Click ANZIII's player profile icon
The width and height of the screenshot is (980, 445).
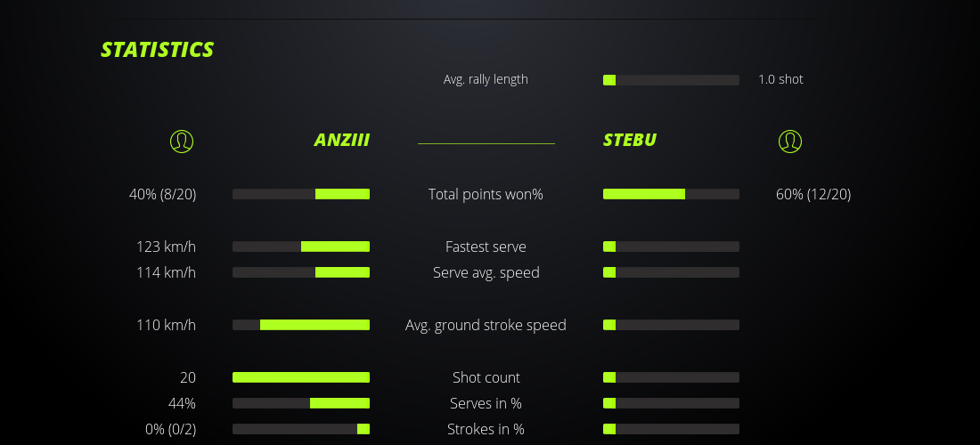181,141
